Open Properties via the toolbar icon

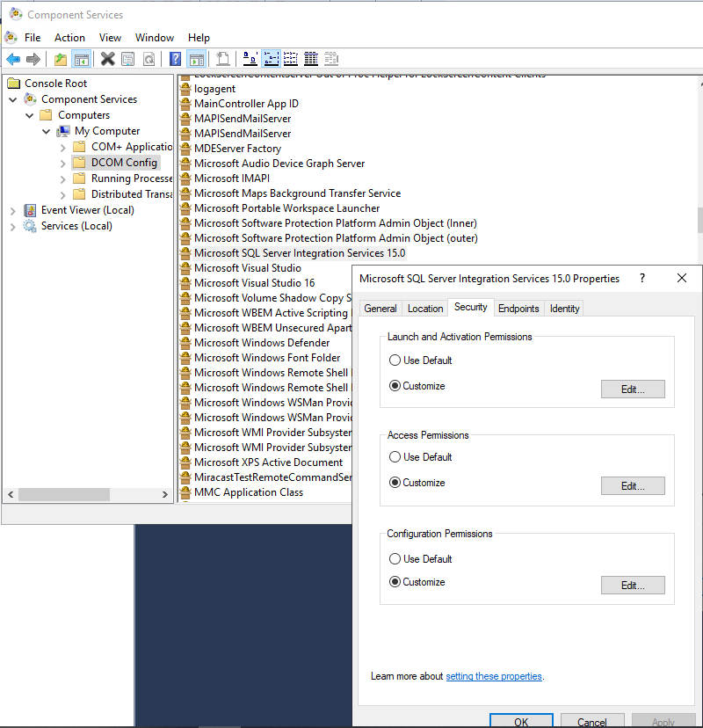tap(128, 59)
